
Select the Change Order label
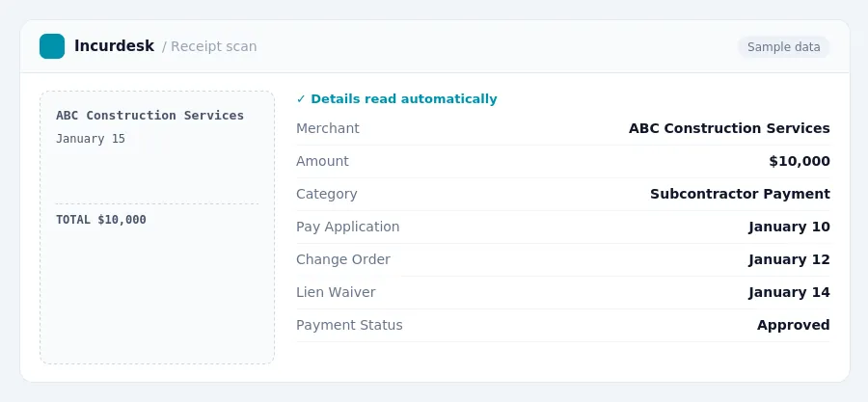point(343,259)
